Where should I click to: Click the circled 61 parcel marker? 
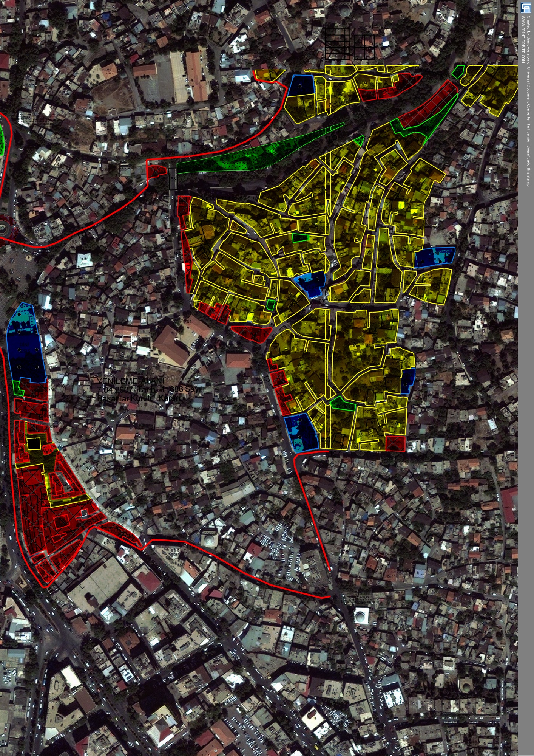click(x=189, y=321)
